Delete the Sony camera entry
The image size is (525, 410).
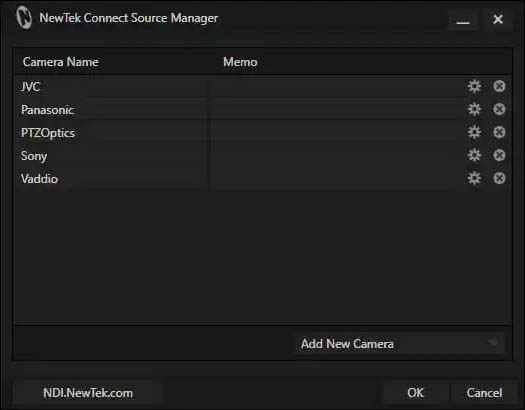[x=499, y=155]
